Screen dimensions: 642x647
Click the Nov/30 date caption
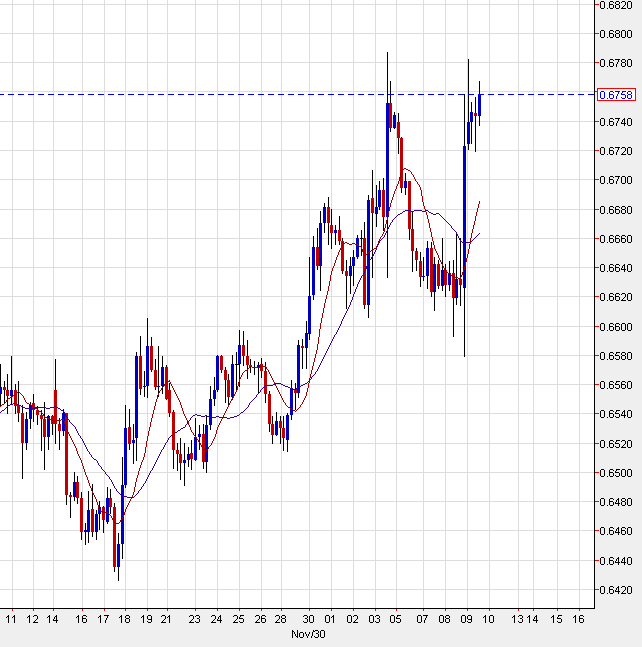point(308,634)
